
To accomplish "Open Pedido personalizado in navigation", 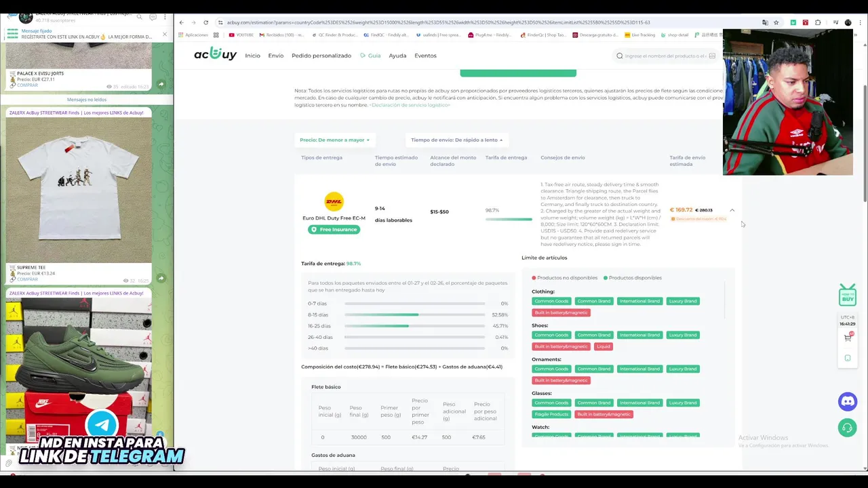I will [x=321, y=56].
